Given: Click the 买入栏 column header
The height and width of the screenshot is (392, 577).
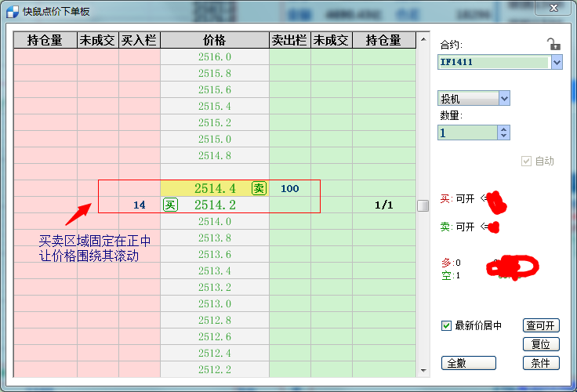Looking at the screenshot, I should coord(140,40).
